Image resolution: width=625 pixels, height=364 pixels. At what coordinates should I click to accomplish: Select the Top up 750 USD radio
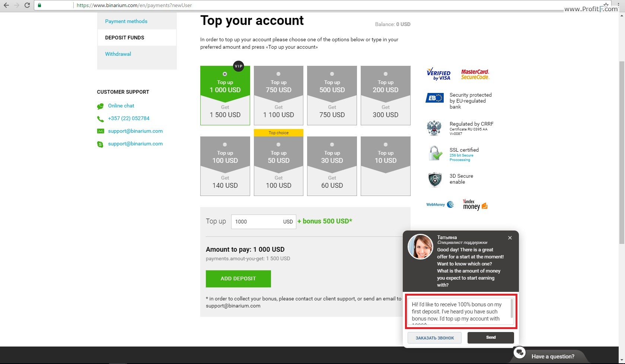tap(278, 74)
